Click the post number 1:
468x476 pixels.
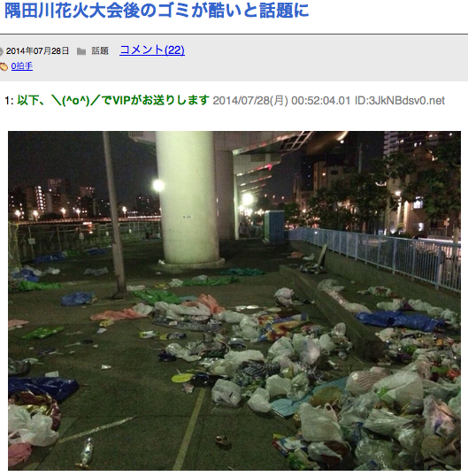(x=9, y=101)
